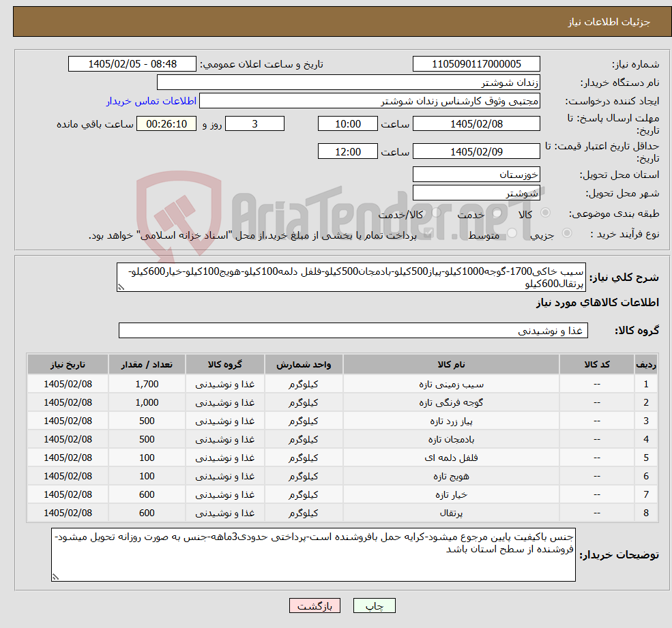
Task: Click the item name پیاز زرد تازه
Action: click(x=451, y=421)
